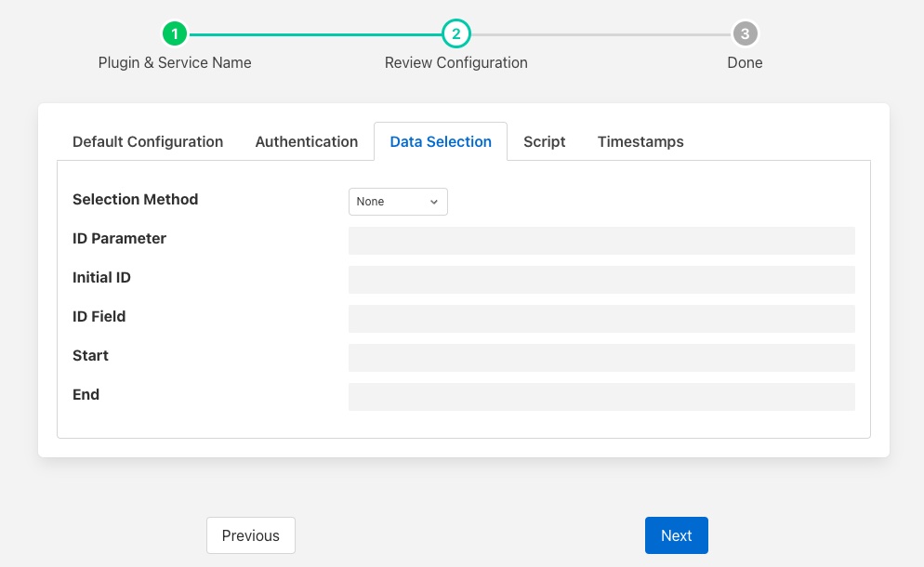Click into the ID Field text box
The image size is (924, 567).
pos(601,319)
